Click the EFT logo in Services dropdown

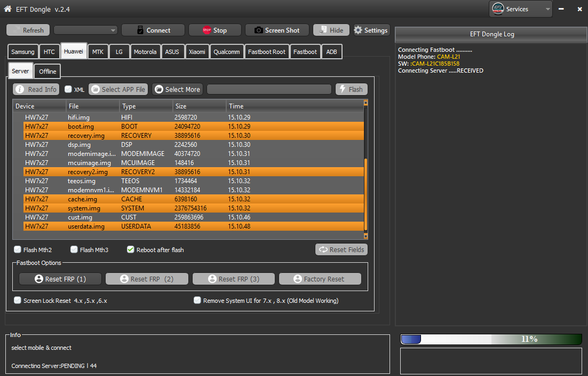498,9
